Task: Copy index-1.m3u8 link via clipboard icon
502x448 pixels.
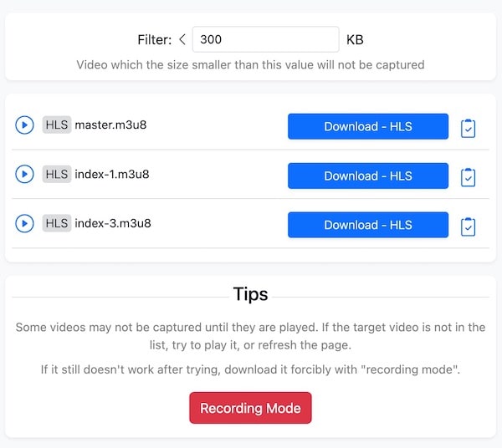Action: pyautogui.click(x=469, y=177)
